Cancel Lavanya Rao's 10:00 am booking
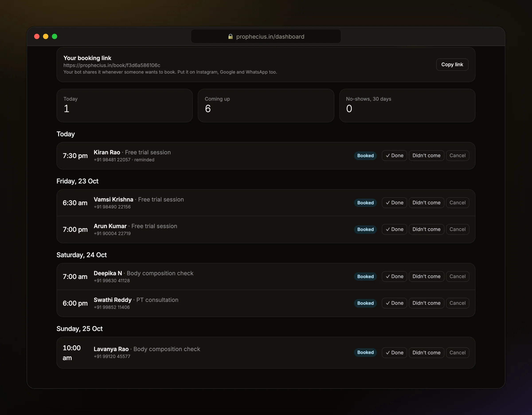The image size is (532, 415). tap(458, 353)
